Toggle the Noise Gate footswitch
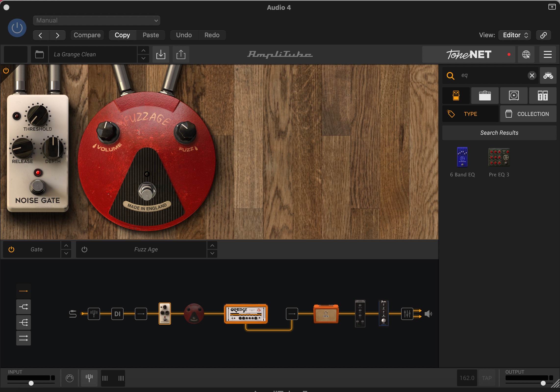This screenshot has width=560, height=392. pyautogui.click(x=38, y=187)
